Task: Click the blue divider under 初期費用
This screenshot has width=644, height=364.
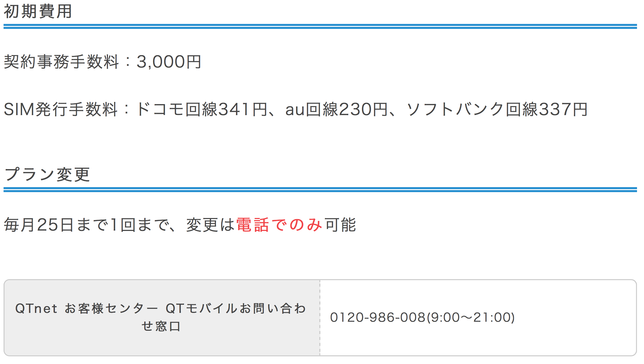Action: [x=320, y=26]
